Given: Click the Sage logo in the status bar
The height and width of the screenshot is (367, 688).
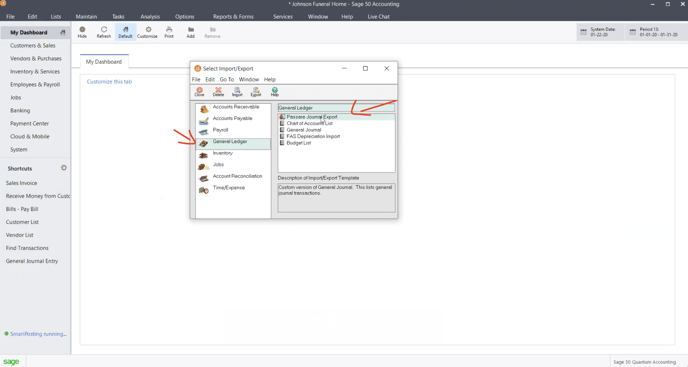Looking at the screenshot, I should (x=11, y=361).
